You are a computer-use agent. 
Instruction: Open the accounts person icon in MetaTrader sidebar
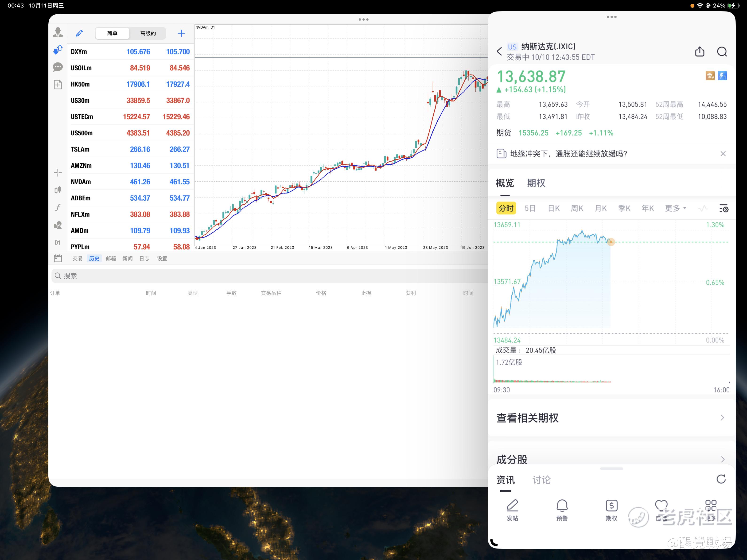pos(58,32)
